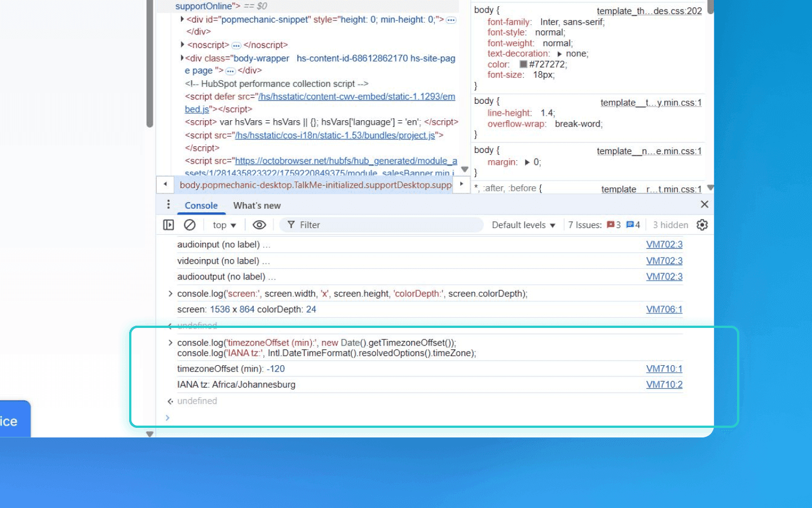Screen dimensions: 812x508
Task: Click the Elements tree scroll-down arrow
Action: 465,169
